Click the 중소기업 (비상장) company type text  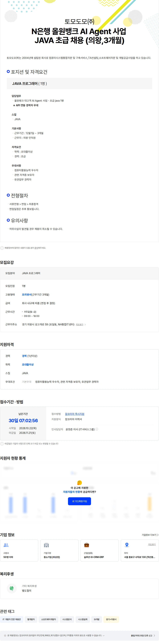click(52, 557)
